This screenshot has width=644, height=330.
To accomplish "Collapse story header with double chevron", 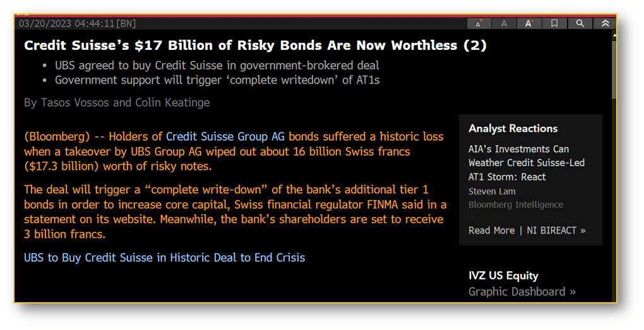I will coord(605,24).
